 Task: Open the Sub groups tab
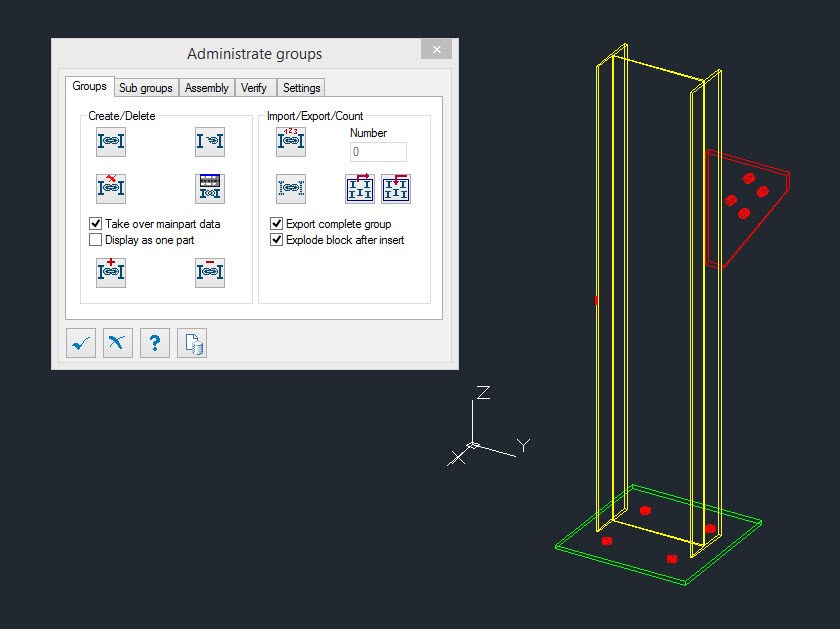(145, 87)
